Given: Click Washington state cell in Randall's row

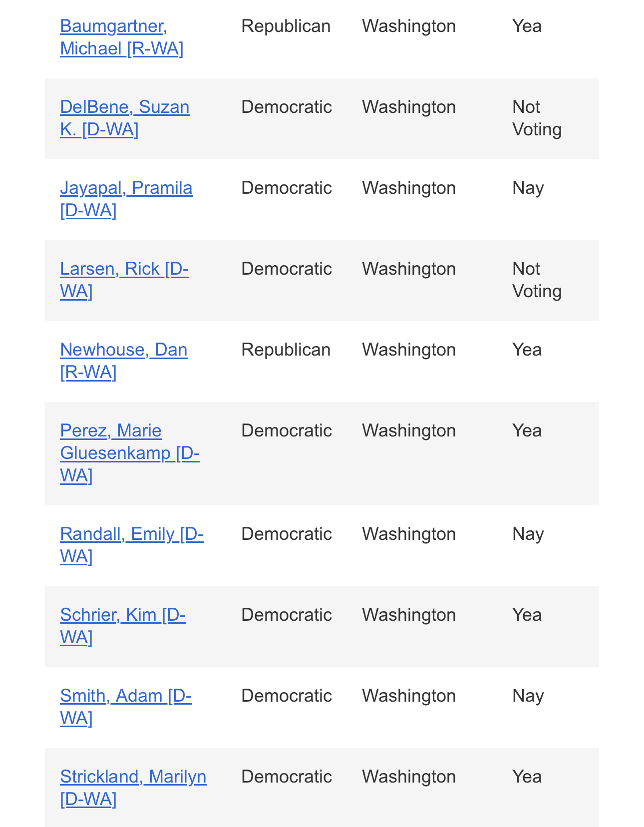Looking at the screenshot, I should point(409,534).
